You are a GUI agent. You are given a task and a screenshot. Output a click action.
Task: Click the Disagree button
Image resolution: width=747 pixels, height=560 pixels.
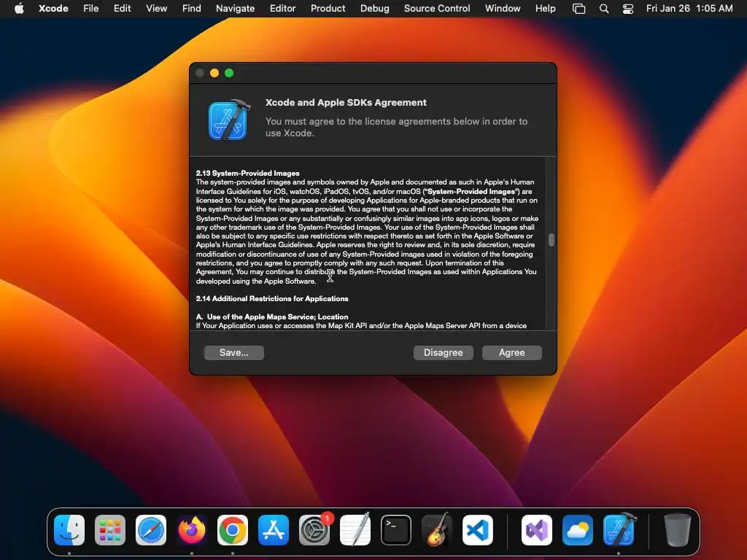coord(443,352)
